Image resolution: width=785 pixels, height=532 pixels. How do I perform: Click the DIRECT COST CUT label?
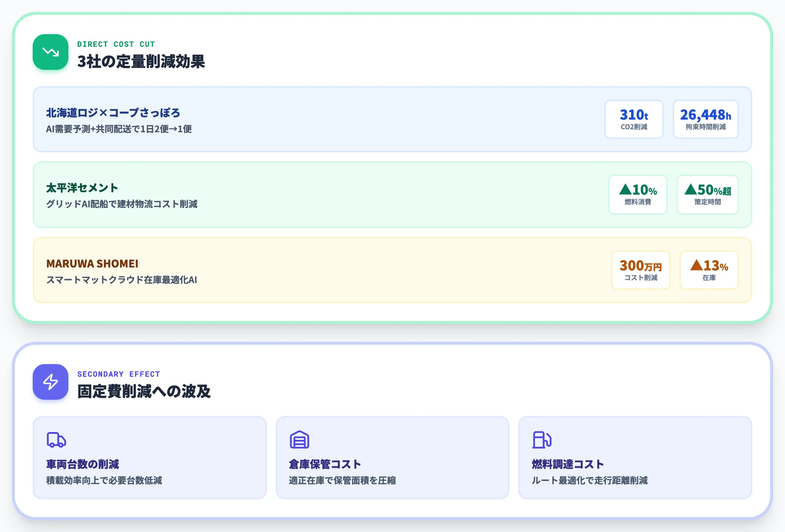116,44
